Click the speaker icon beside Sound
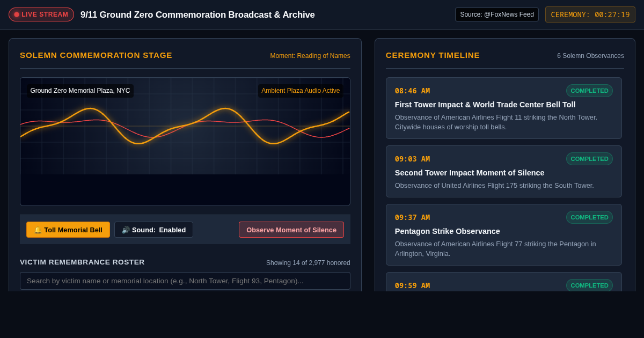The height and width of the screenshot is (338, 644). tap(126, 230)
